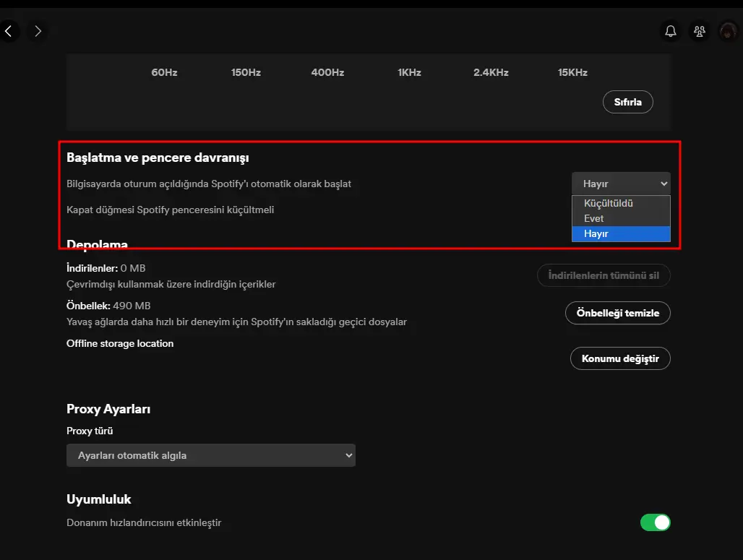Open the friend activity icon
The height and width of the screenshot is (560, 743).
pos(700,31)
